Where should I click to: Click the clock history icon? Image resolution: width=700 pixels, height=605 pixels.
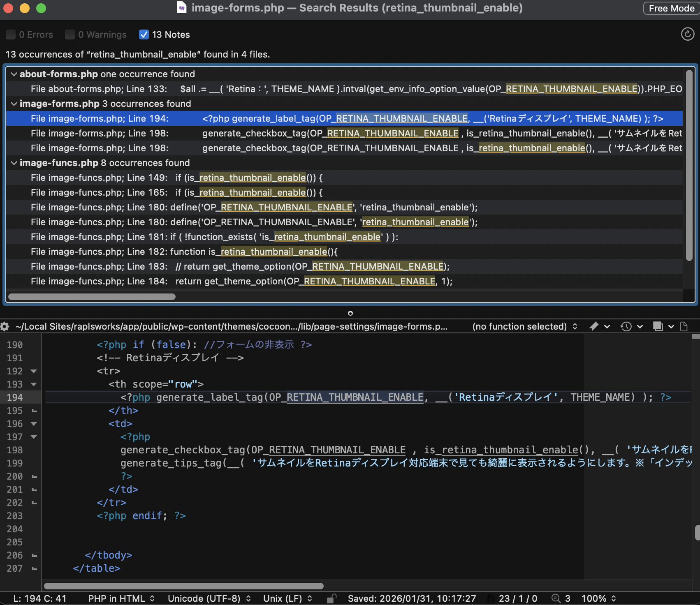pyautogui.click(x=626, y=326)
